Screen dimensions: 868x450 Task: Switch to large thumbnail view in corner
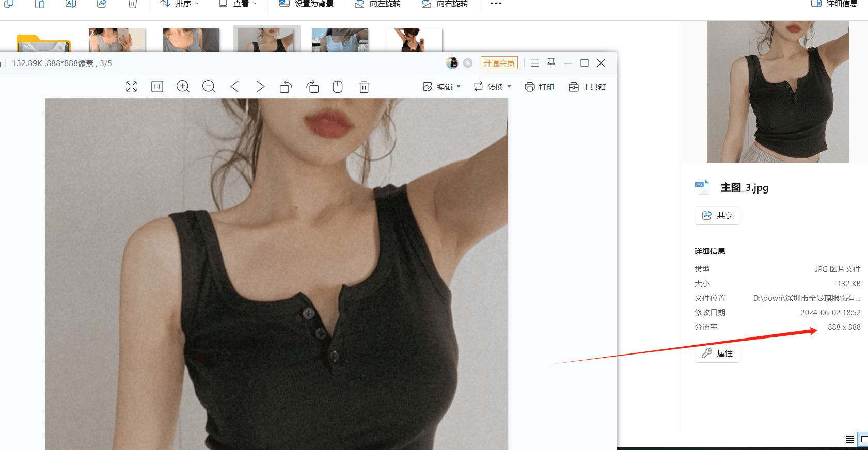(x=863, y=439)
